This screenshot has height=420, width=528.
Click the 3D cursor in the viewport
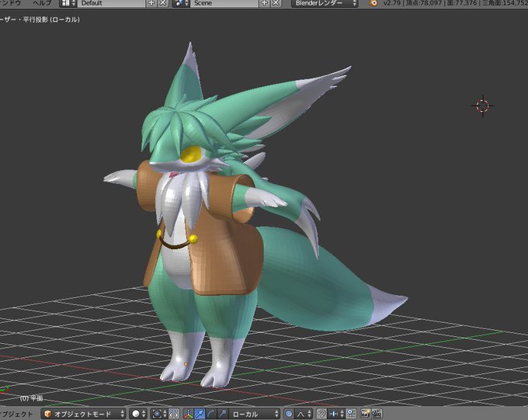point(482,106)
